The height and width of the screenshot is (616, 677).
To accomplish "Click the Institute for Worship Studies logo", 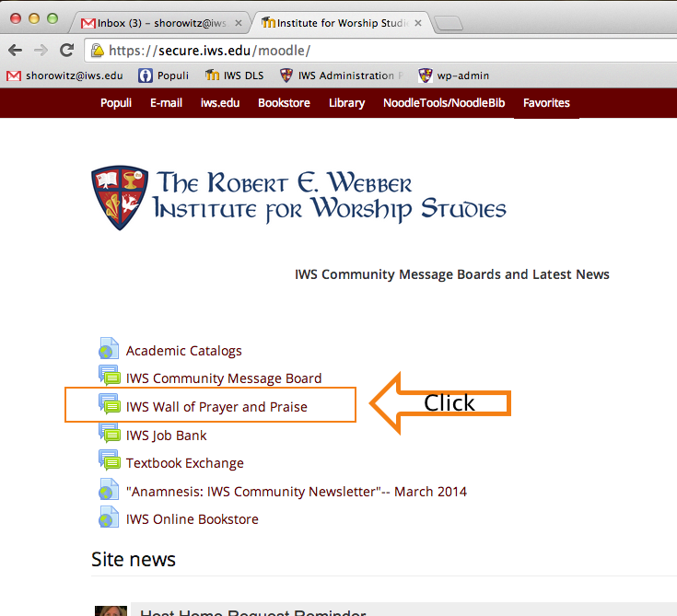I will click(x=298, y=197).
